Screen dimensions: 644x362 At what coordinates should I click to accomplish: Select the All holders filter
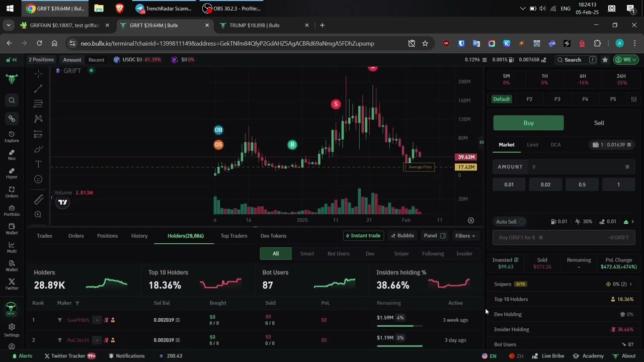pos(276,254)
